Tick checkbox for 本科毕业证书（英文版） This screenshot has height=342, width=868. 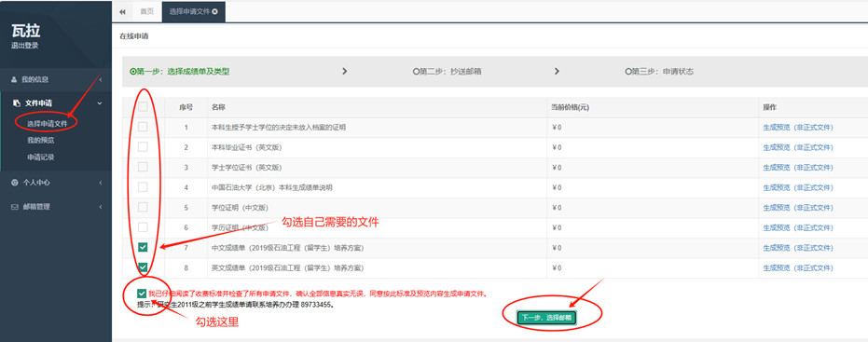point(143,147)
